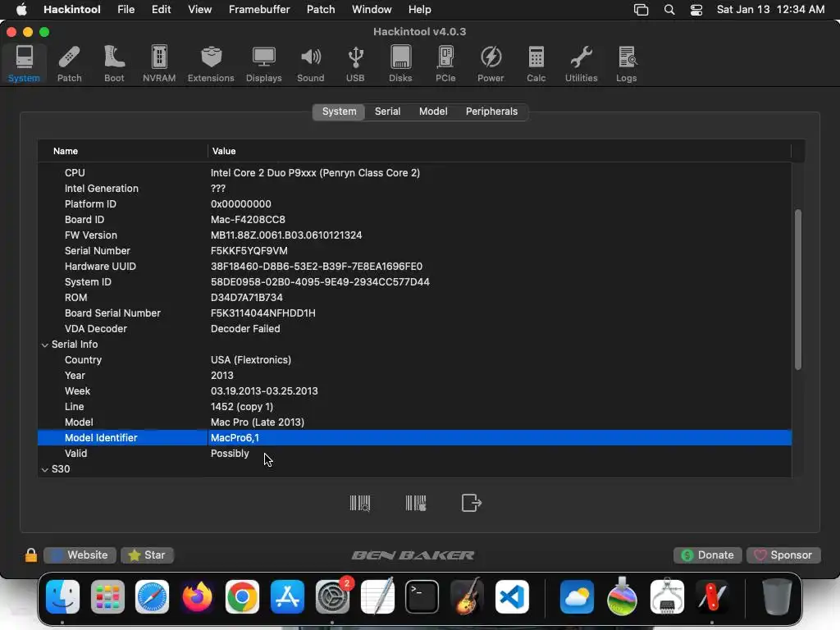Select the Hardware UUID row

tap(414, 267)
